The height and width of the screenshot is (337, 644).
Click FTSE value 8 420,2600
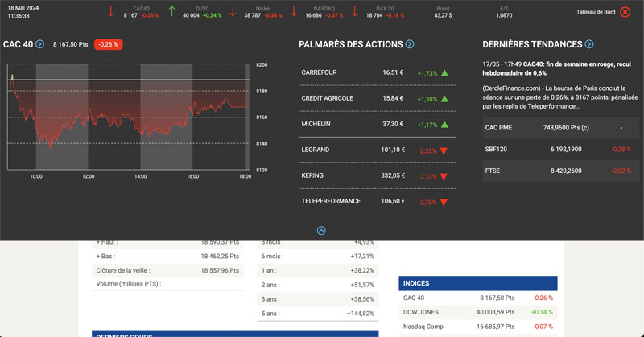coord(566,171)
